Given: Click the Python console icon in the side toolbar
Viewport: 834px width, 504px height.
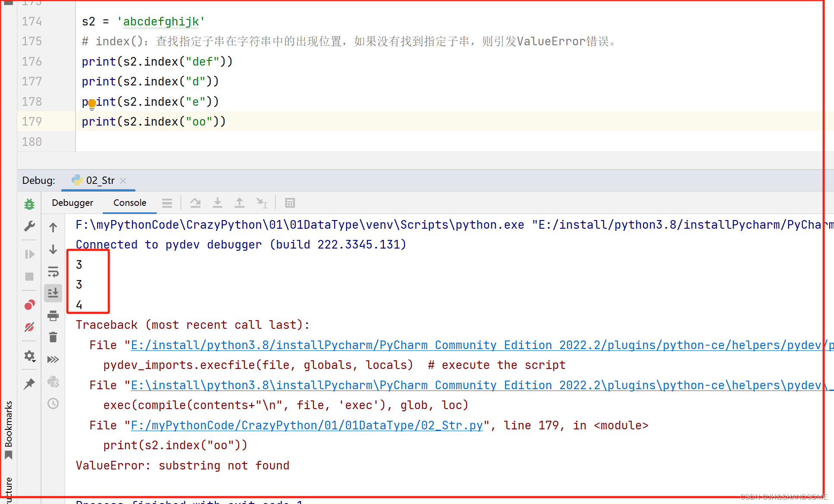Looking at the screenshot, I should (x=53, y=381).
